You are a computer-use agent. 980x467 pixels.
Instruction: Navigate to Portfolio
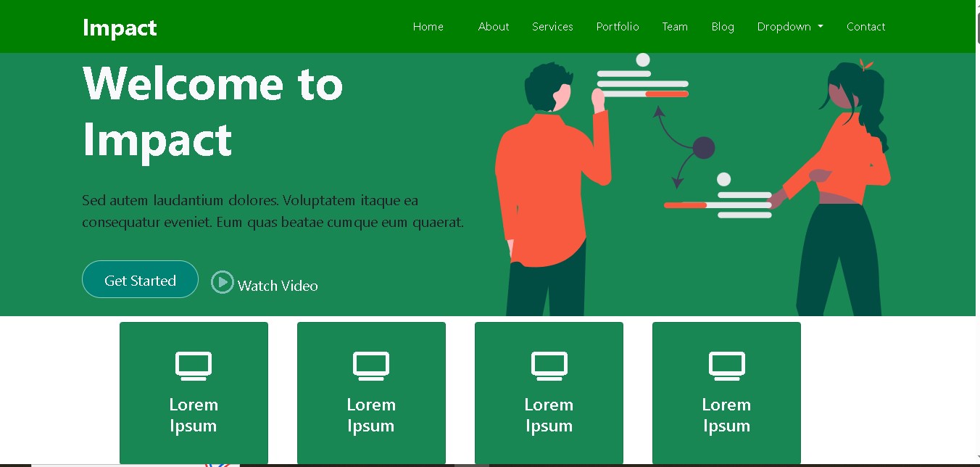618,27
